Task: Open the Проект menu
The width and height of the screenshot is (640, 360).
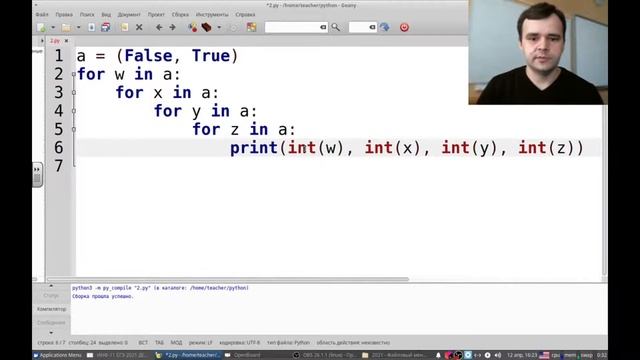Action: (156, 14)
